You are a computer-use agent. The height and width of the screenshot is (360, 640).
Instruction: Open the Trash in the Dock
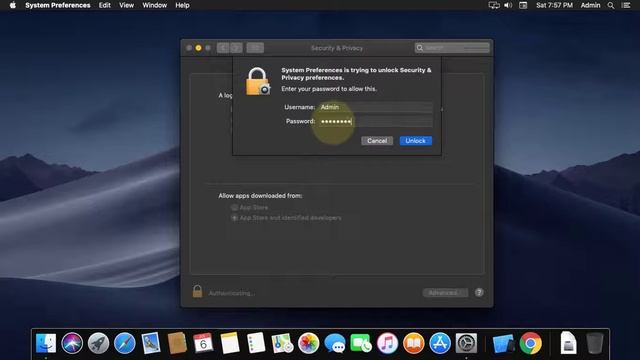tap(594, 343)
